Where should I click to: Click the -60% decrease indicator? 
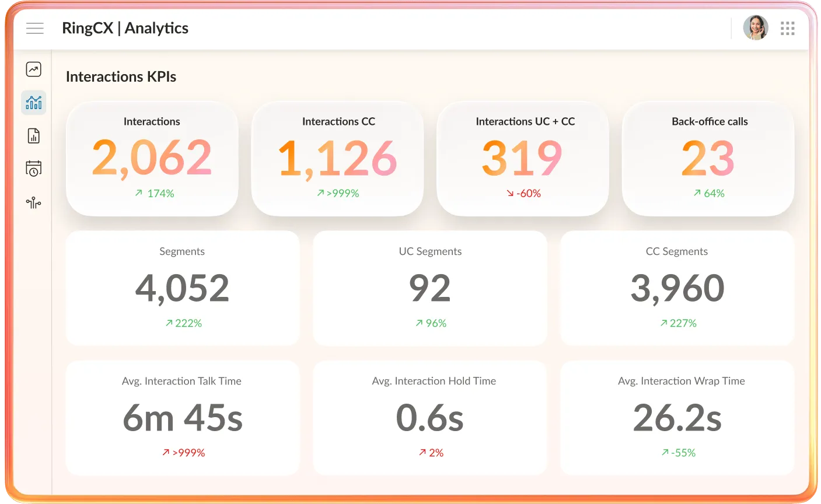[x=523, y=193]
